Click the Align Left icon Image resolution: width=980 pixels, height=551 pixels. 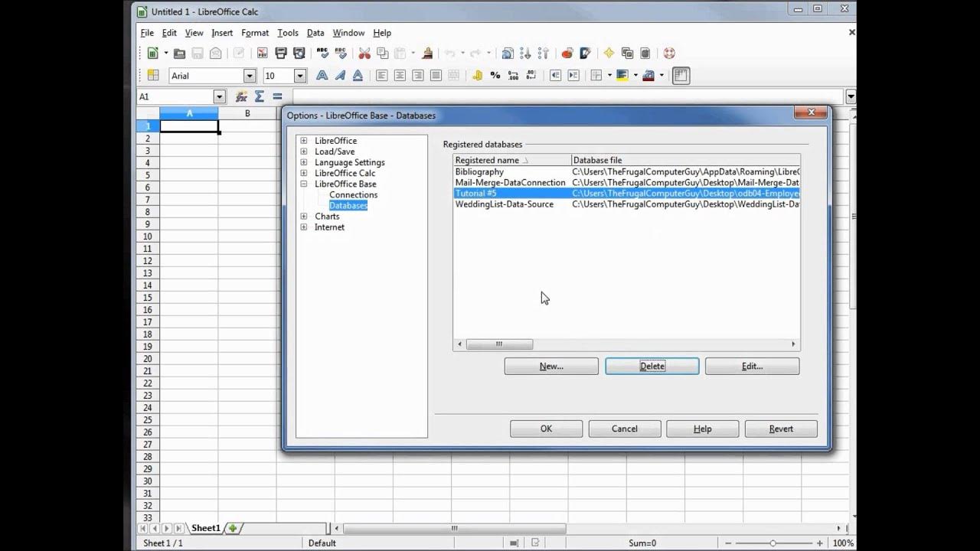pos(381,76)
